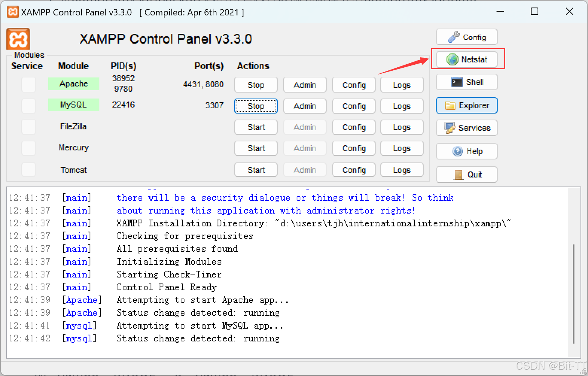Click the MySQL module label
This screenshot has height=376, width=588.
pos(74,105)
